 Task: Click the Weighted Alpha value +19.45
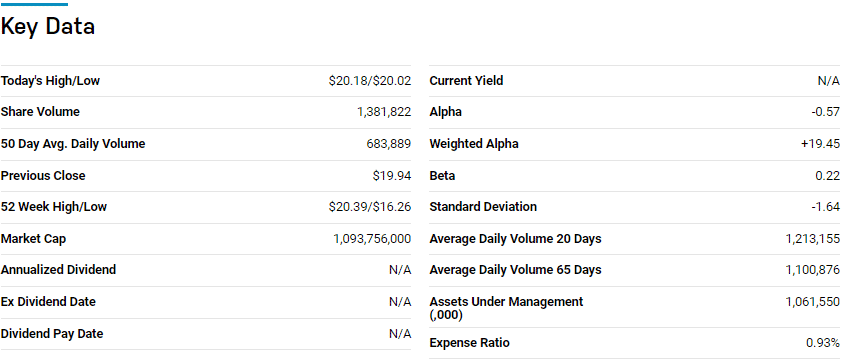coord(820,144)
